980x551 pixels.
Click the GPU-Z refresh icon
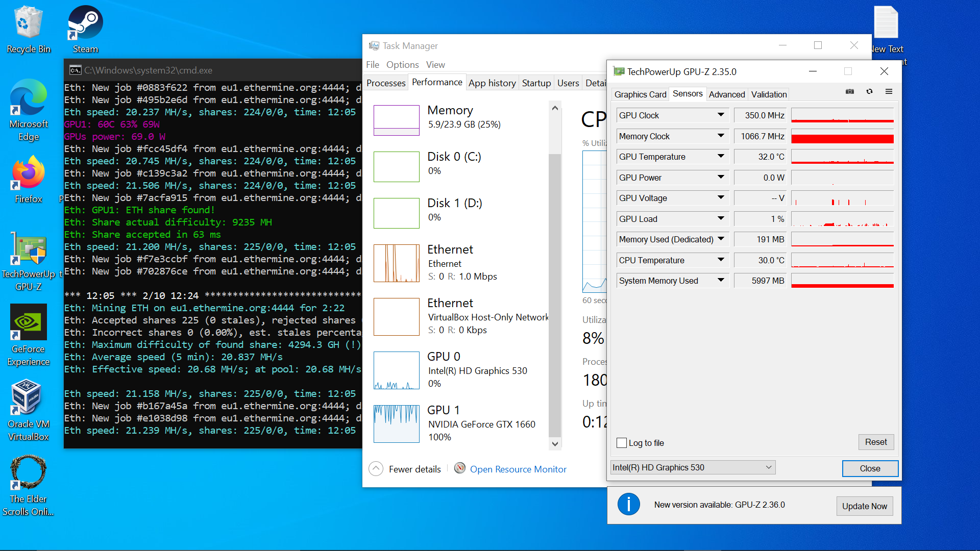click(x=869, y=92)
